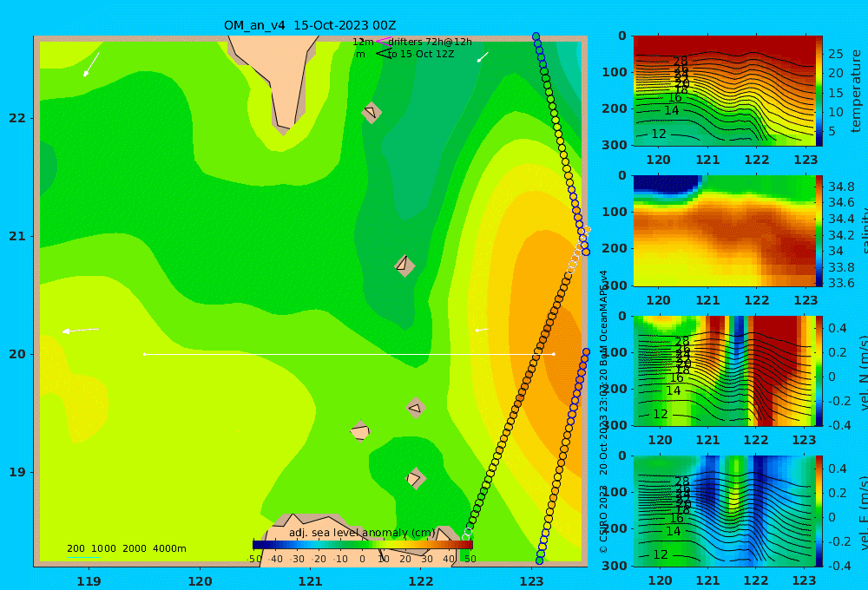Click the 'to 15 Oct 12Z' legend text

(x=421, y=54)
